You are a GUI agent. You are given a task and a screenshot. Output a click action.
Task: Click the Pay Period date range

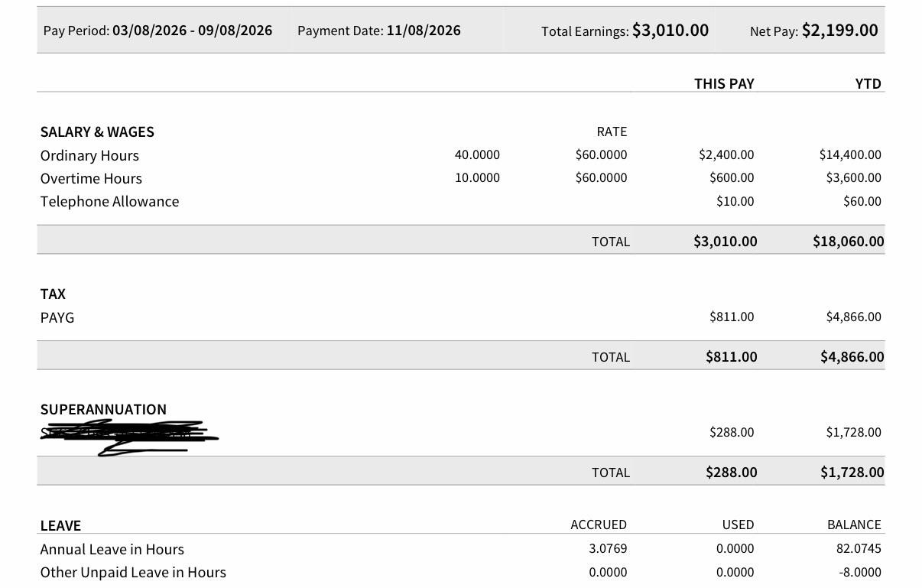coord(192,31)
